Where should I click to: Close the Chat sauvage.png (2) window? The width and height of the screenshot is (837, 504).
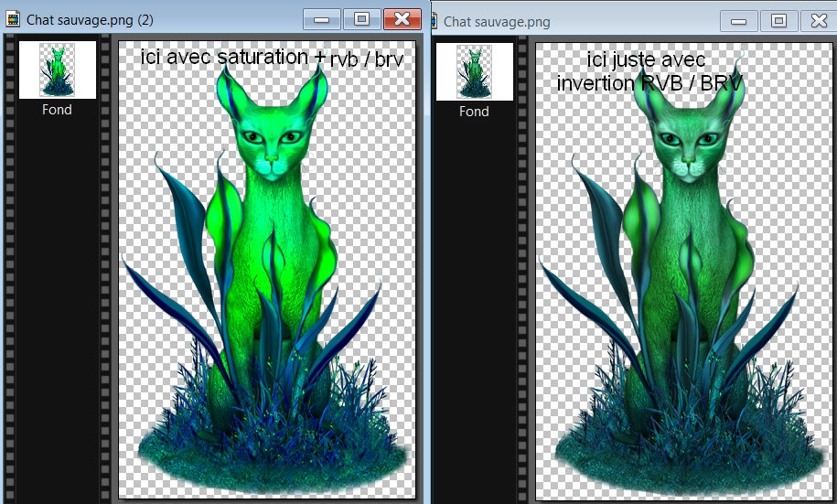coord(402,19)
